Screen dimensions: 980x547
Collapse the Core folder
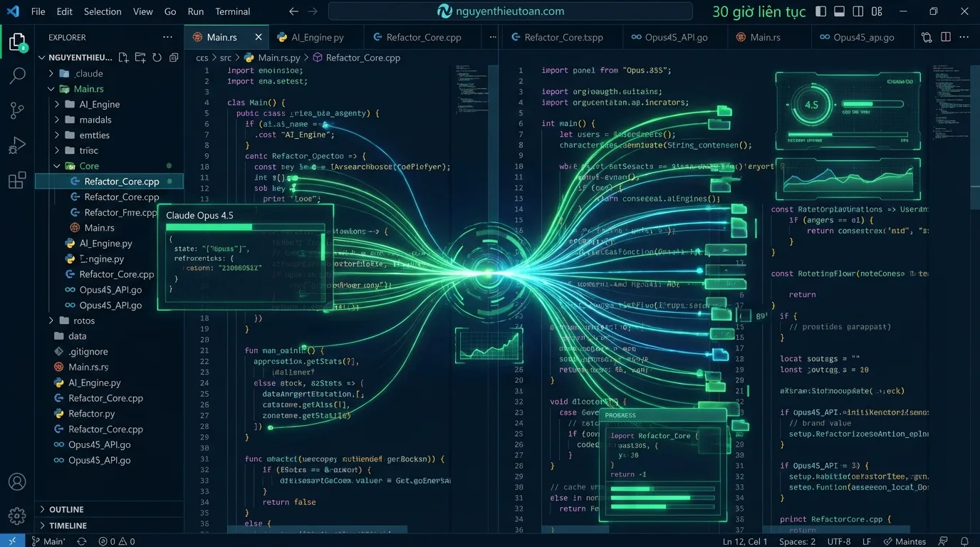[x=57, y=166]
